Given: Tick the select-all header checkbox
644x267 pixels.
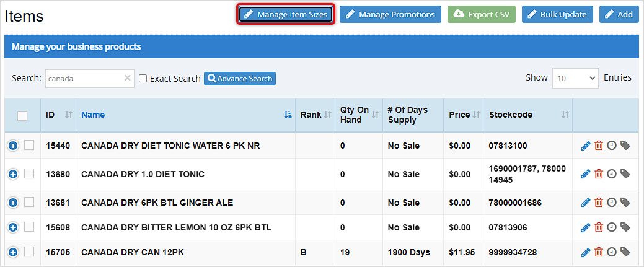Looking at the screenshot, I should [22, 115].
